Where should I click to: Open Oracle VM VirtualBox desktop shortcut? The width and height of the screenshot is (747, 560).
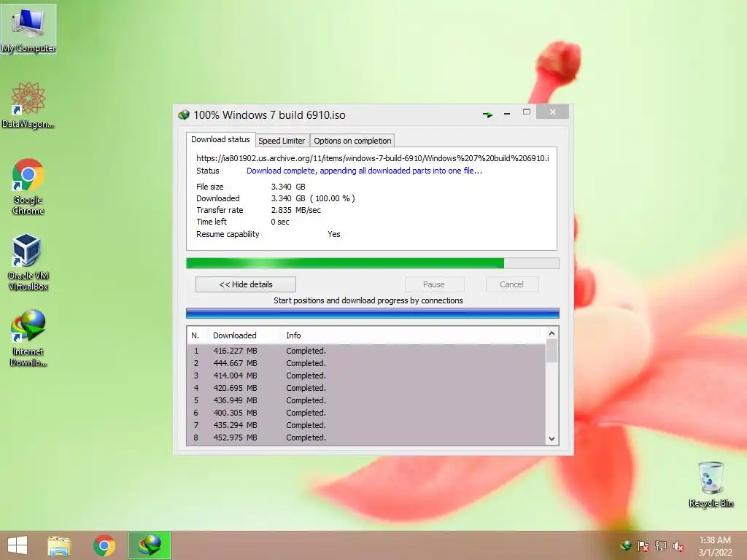(x=28, y=262)
